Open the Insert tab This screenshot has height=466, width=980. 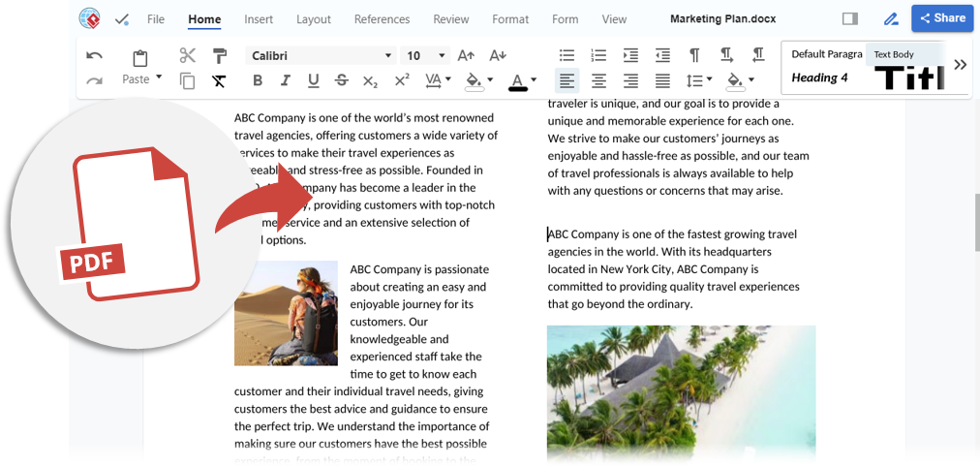point(259,19)
